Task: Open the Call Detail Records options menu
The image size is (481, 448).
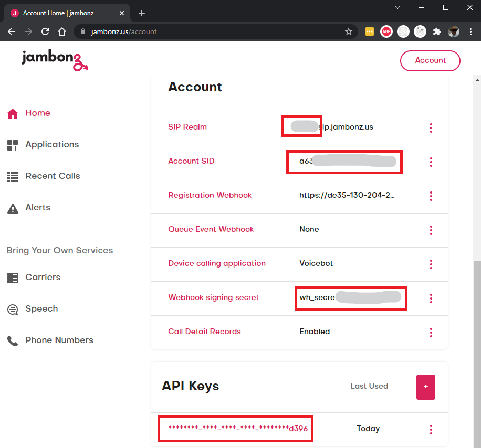Action: click(x=431, y=332)
